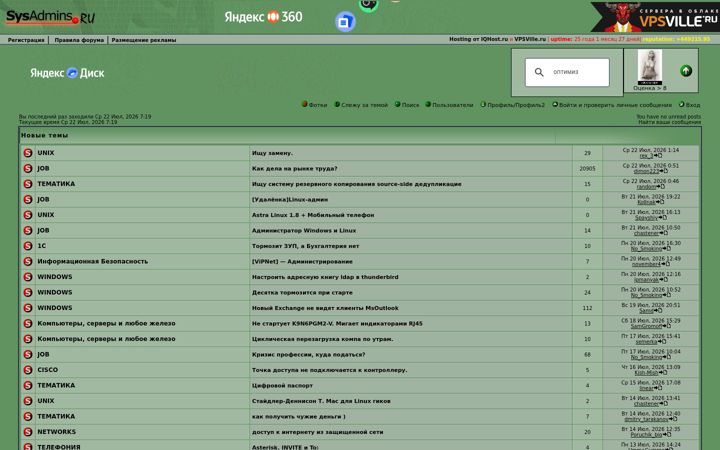Open latest post icon next to random

click(x=660, y=187)
